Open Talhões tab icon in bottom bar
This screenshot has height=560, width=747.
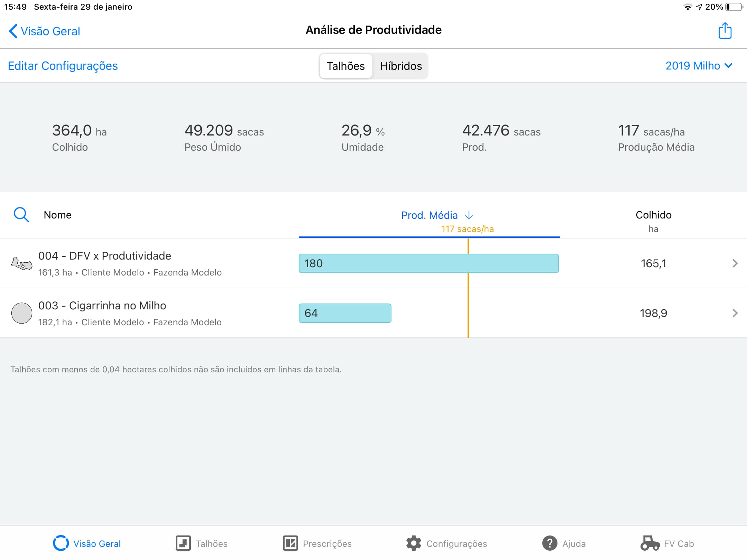(183, 543)
